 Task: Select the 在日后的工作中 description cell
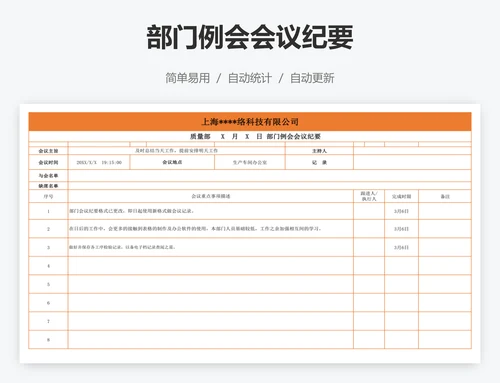[x=211, y=229]
